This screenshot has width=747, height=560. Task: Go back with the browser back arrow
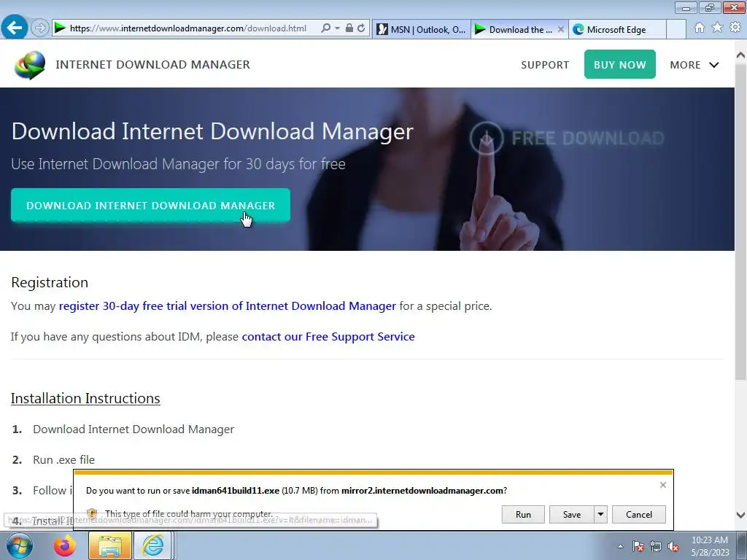(15, 27)
